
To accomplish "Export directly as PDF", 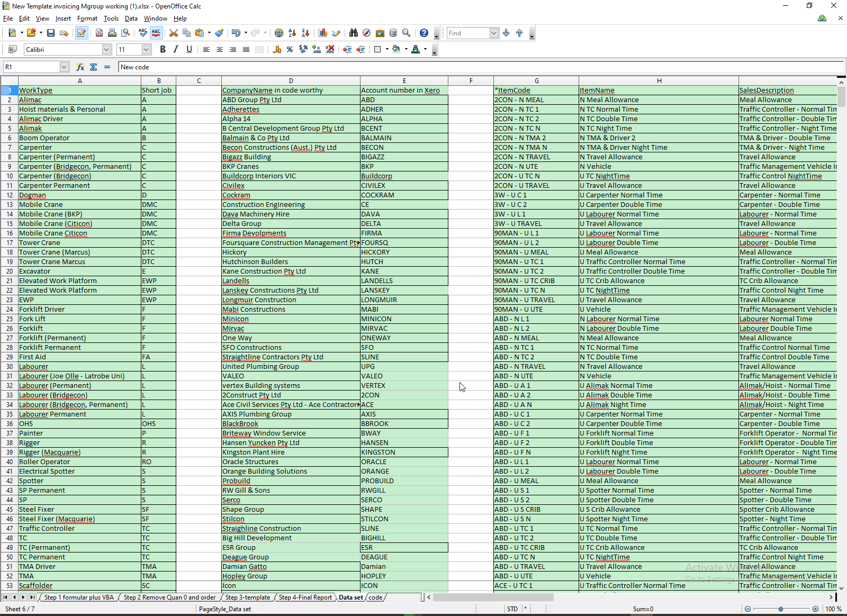I will click(99, 33).
